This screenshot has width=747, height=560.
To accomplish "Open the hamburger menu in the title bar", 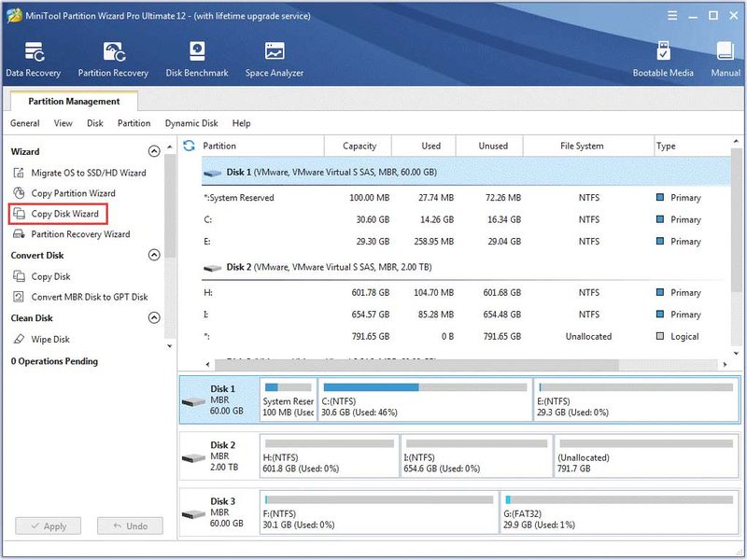I will tap(672, 16).
